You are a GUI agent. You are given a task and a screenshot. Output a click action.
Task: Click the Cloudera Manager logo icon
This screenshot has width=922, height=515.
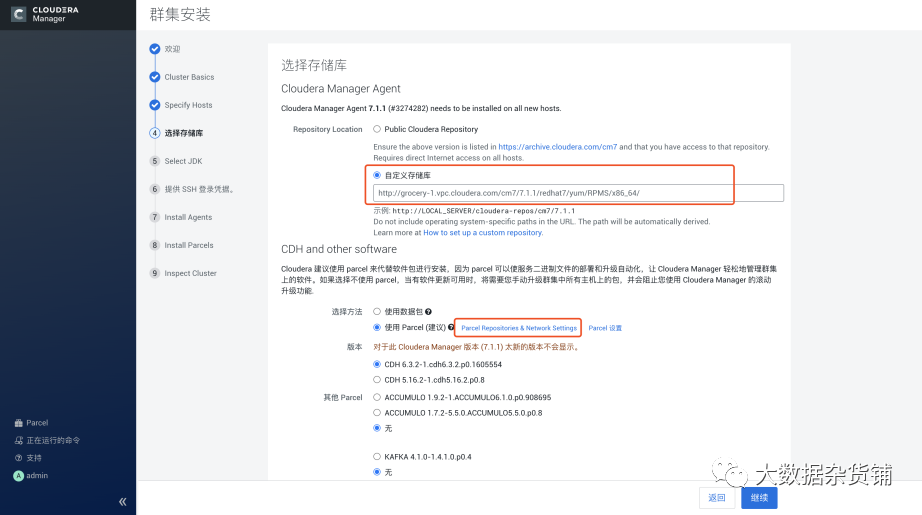pyautogui.click(x=19, y=14)
